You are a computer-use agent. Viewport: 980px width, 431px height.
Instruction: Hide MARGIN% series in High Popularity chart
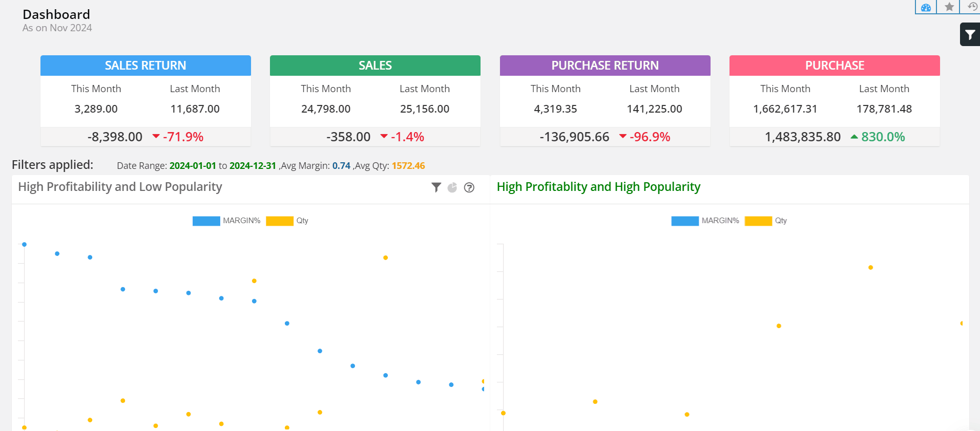pyautogui.click(x=685, y=221)
